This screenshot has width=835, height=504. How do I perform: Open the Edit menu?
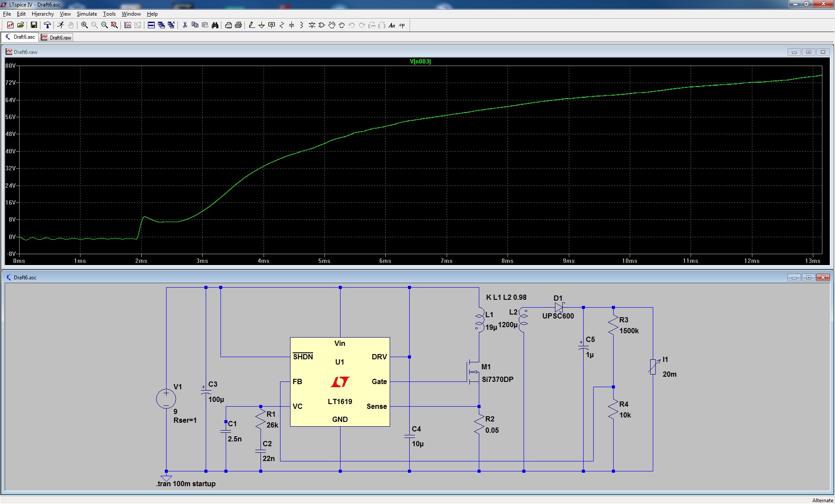tap(21, 14)
